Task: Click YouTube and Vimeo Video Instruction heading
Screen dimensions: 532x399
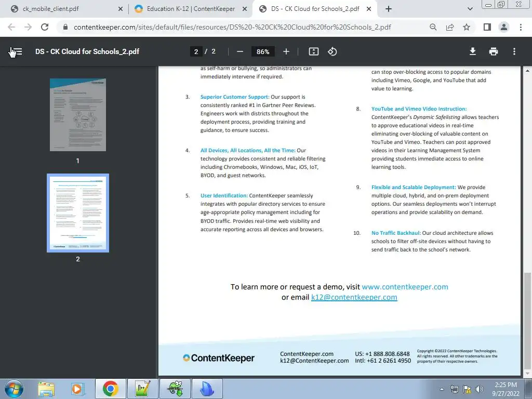Action: pyautogui.click(x=419, y=109)
